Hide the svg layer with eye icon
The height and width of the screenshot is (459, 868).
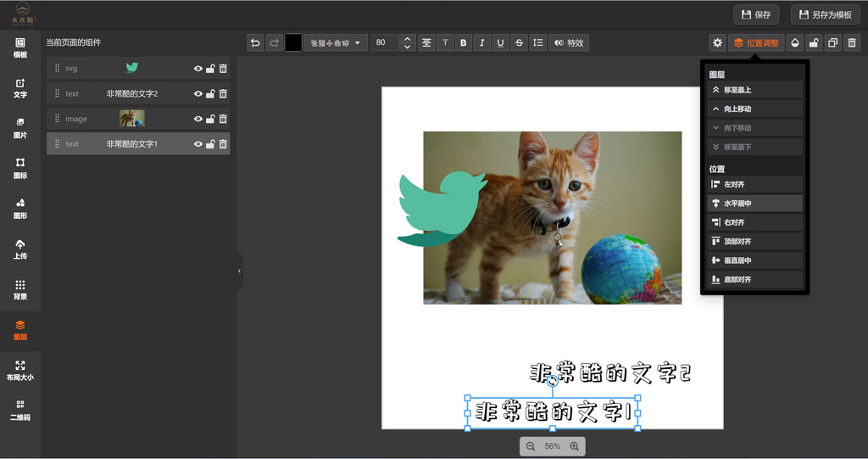198,69
